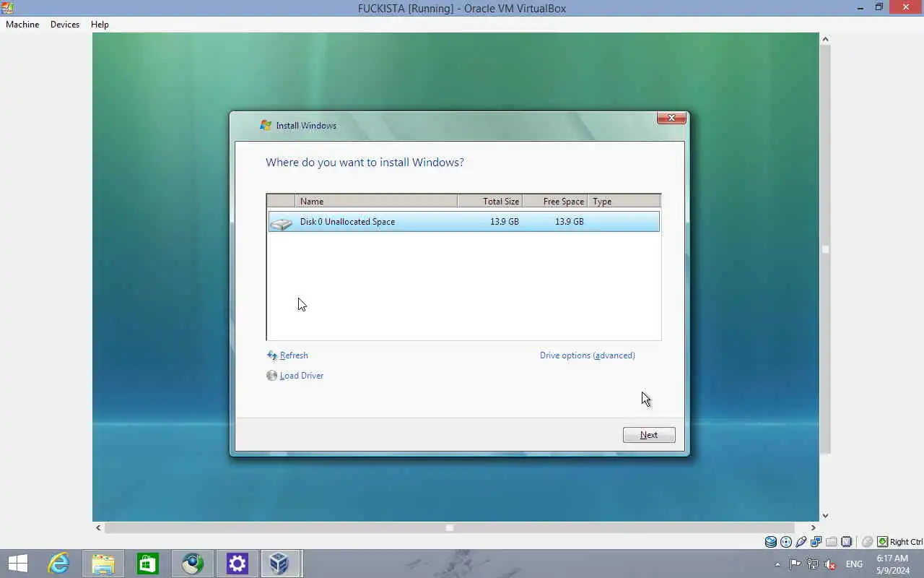Click the VirtualBox optical disc indicator
The width and height of the screenshot is (924, 578).
[x=786, y=542]
